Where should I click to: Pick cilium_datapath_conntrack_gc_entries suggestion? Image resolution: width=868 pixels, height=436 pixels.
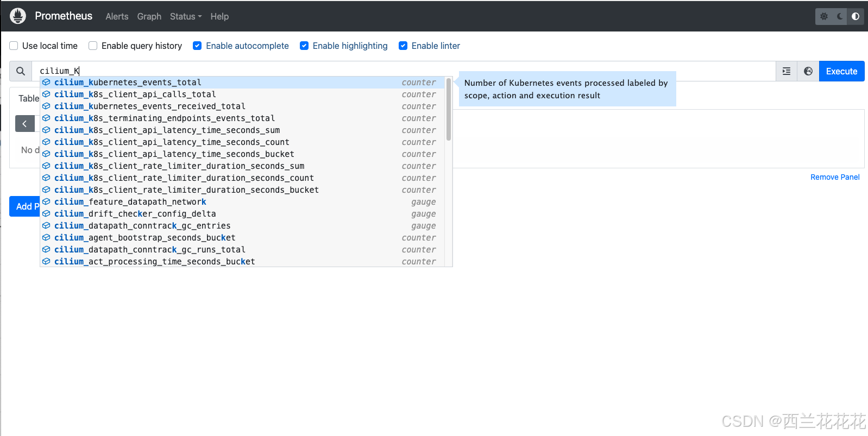point(243,226)
